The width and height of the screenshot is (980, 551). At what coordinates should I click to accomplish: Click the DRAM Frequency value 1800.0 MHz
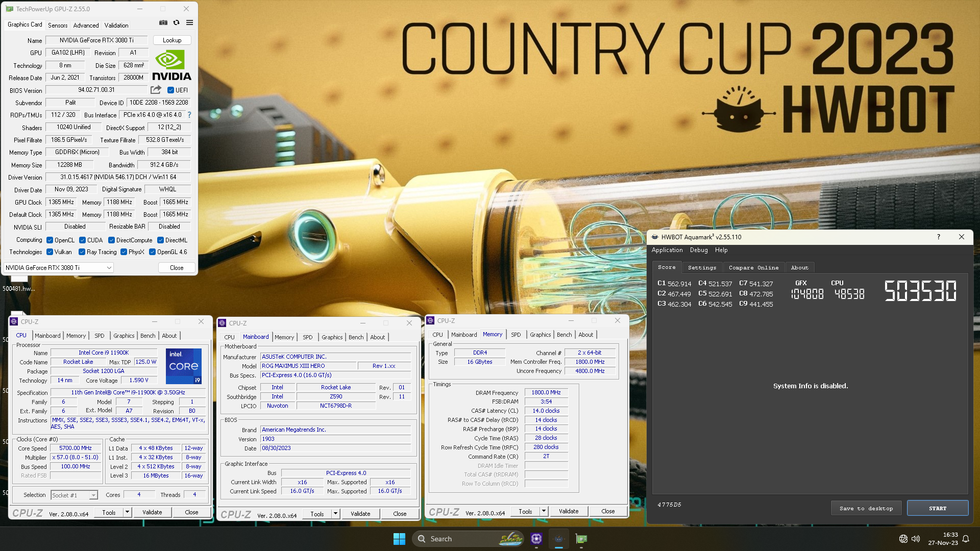coord(546,392)
